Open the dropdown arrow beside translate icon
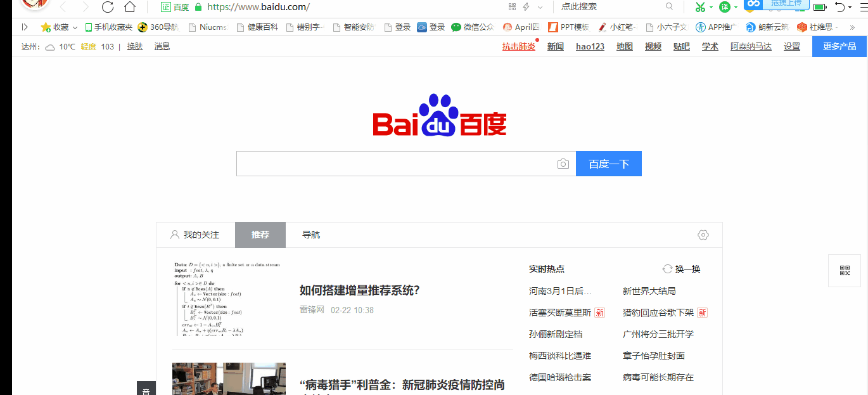 point(736,7)
